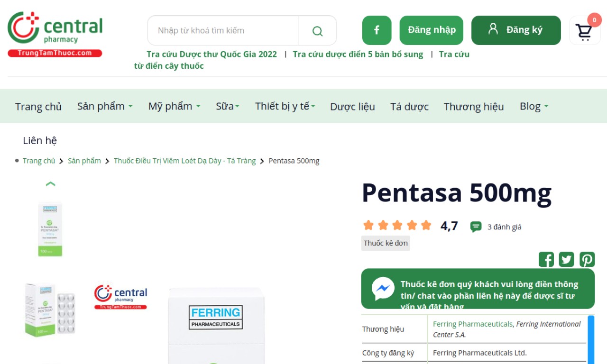
Task: Click the search magnifier icon
Action: [317, 31]
